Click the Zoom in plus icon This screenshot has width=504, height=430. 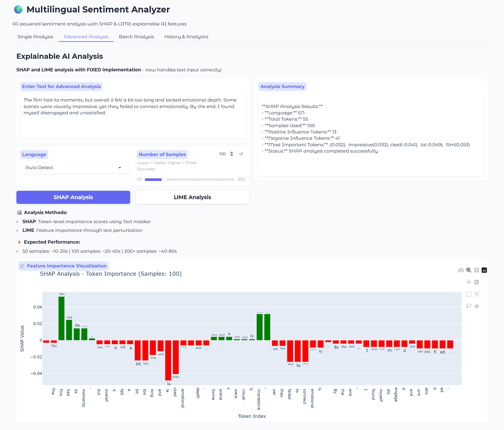[477, 270]
